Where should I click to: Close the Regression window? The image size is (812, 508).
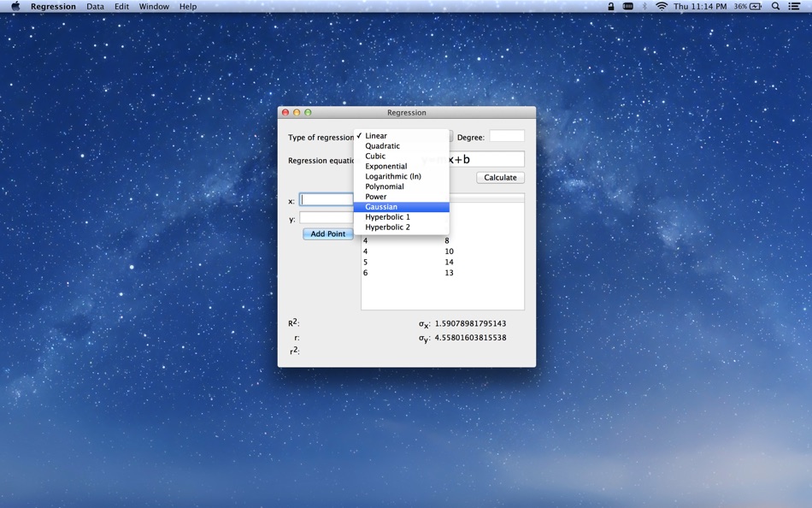(x=285, y=113)
